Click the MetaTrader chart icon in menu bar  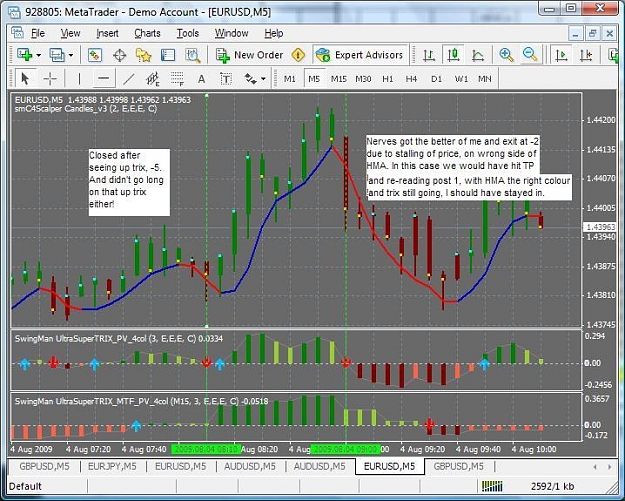(17, 33)
